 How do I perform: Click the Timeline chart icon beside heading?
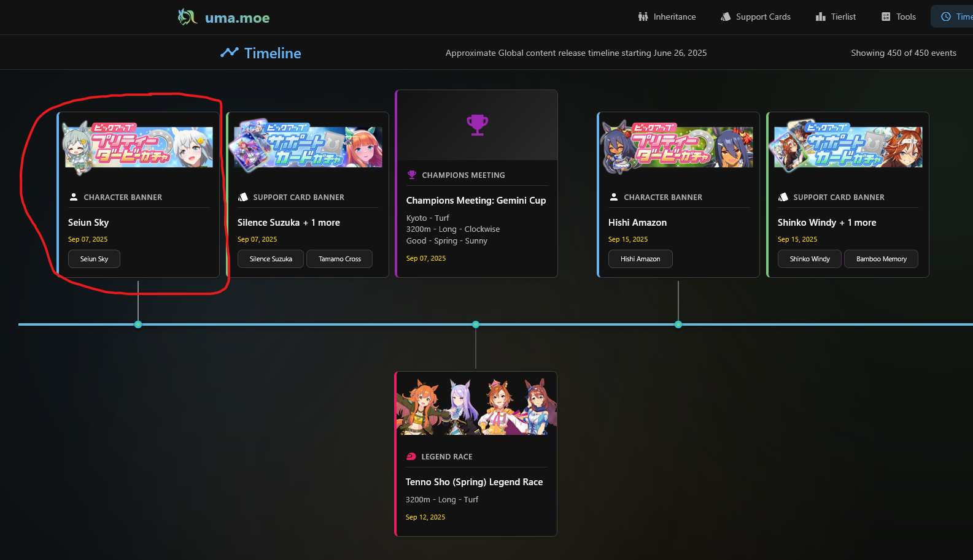tap(229, 53)
